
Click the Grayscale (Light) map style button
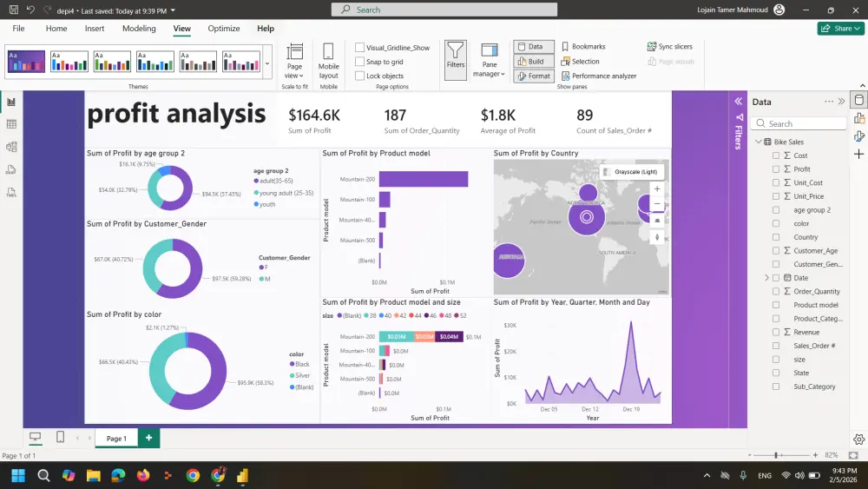click(x=632, y=172)
